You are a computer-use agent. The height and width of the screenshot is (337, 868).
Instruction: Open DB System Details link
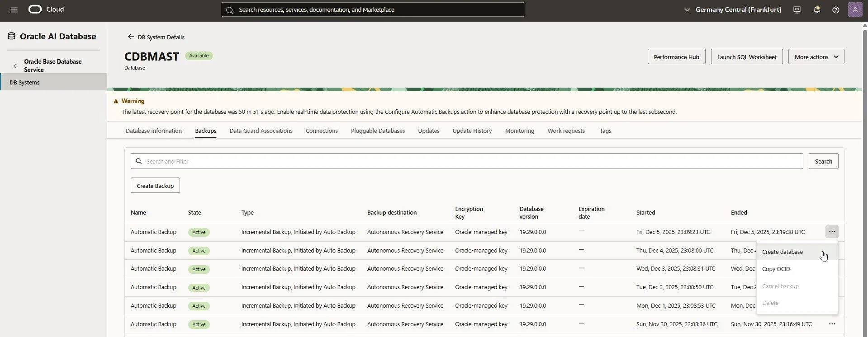161,37
